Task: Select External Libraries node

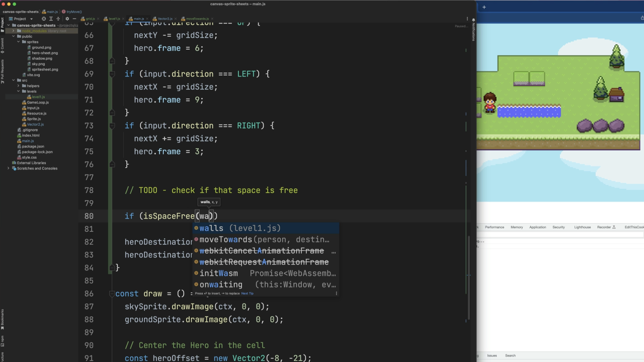Action: coord(31,163)
